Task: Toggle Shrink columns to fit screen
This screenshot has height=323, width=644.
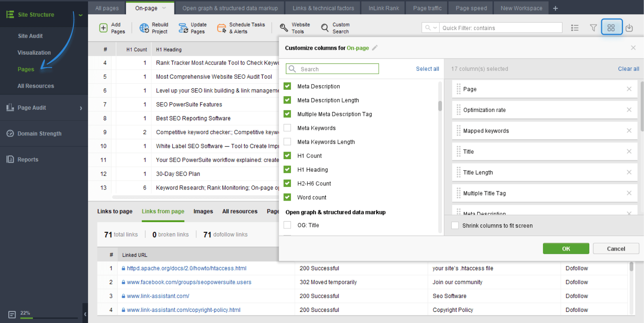Action: point(455,226)
